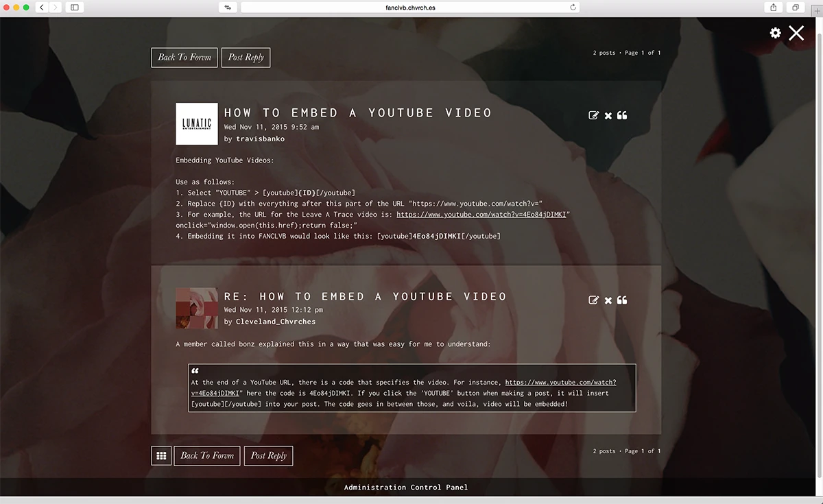Click the top Post Reply button
This screenshot has height=504, width=823.
click(x=246, y=58)
